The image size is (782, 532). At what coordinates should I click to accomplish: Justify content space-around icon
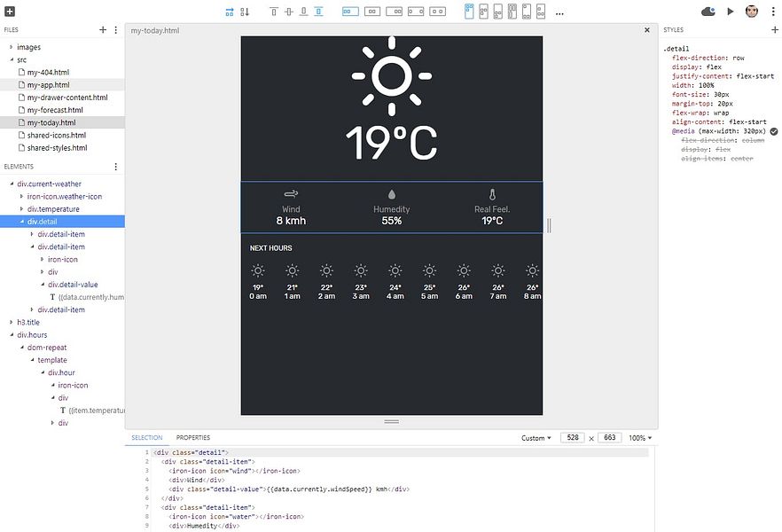[x=437, y=12]
